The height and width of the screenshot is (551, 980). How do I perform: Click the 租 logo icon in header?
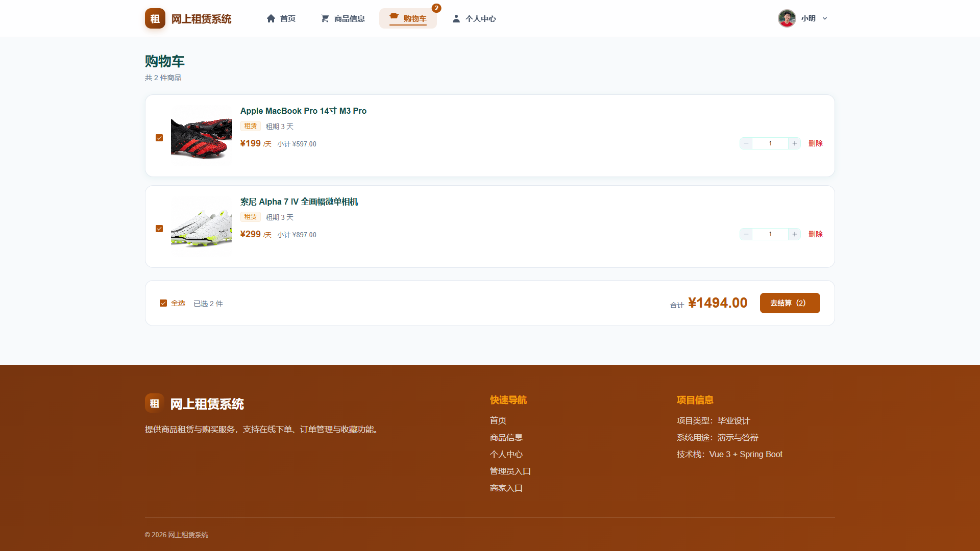155,18
